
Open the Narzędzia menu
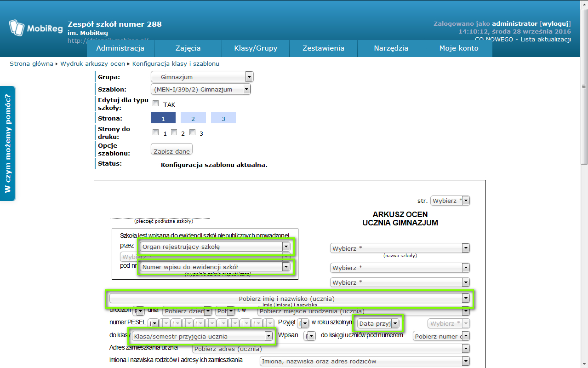click(391, 48)
